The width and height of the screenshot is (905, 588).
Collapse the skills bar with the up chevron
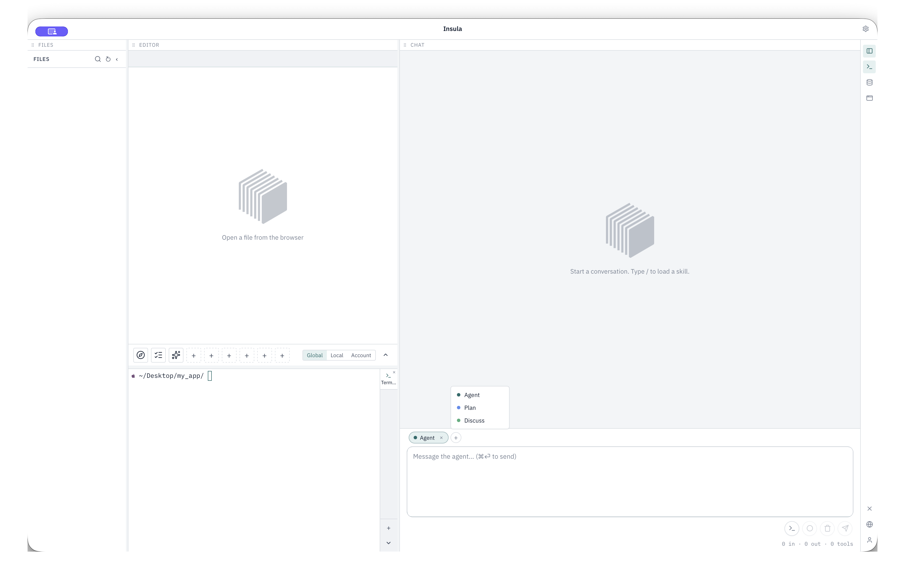(386, 355)
